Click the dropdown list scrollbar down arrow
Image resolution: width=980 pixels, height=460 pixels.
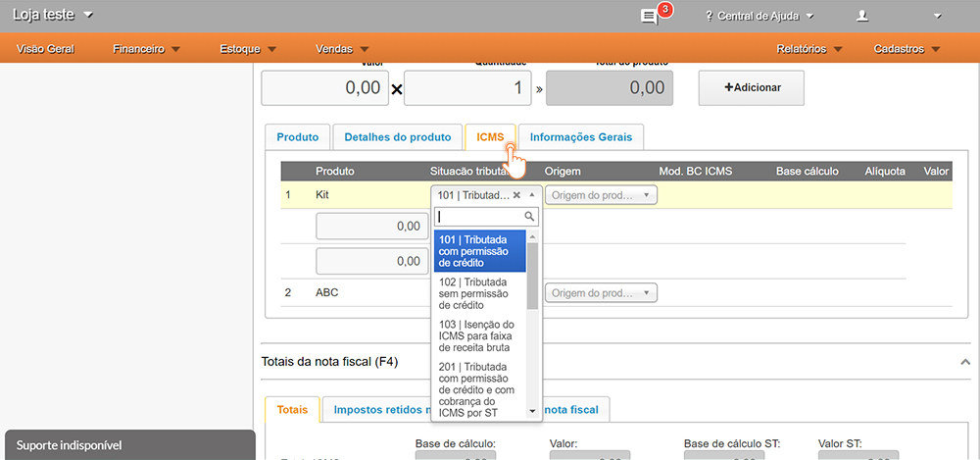coord(532,411)
